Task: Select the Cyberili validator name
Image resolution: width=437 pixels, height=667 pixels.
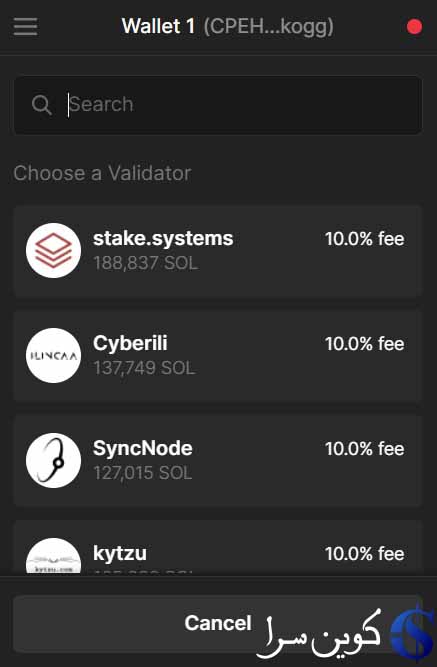Action: (130, 343)
